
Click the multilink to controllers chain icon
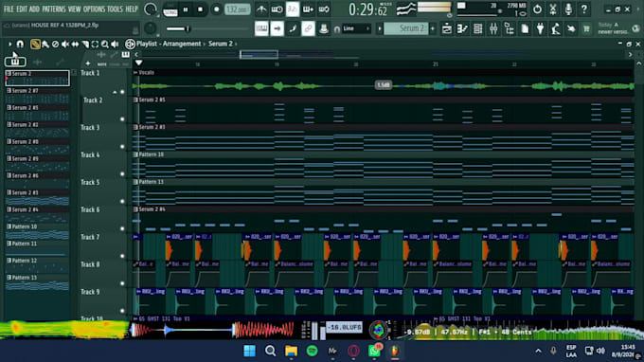click(308, 28)
